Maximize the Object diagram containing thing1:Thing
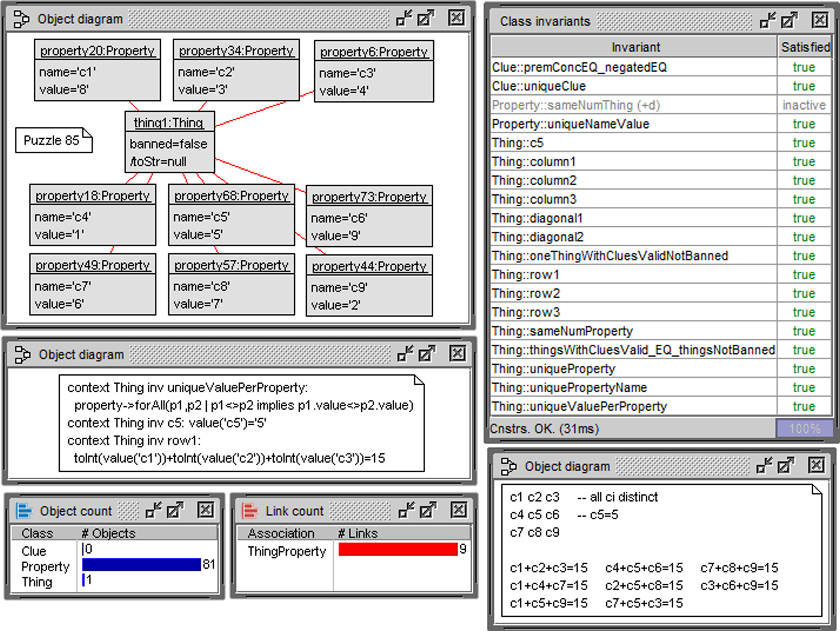 (x=425, y=18)
